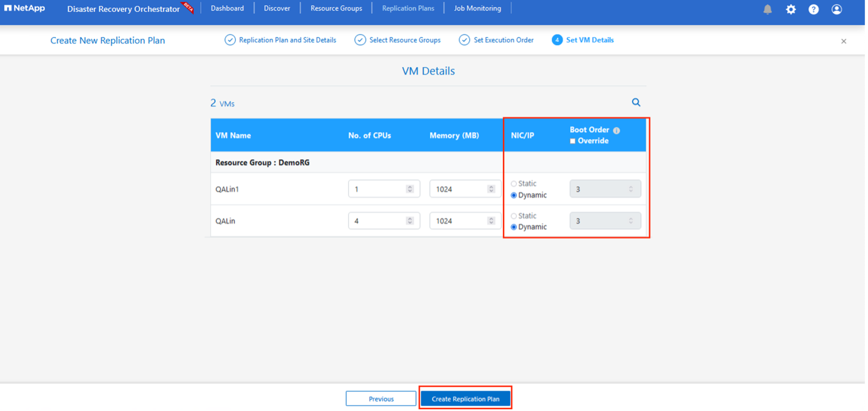Click the 2 VMs count label
868x411 pixels.
tap(222, 103)
